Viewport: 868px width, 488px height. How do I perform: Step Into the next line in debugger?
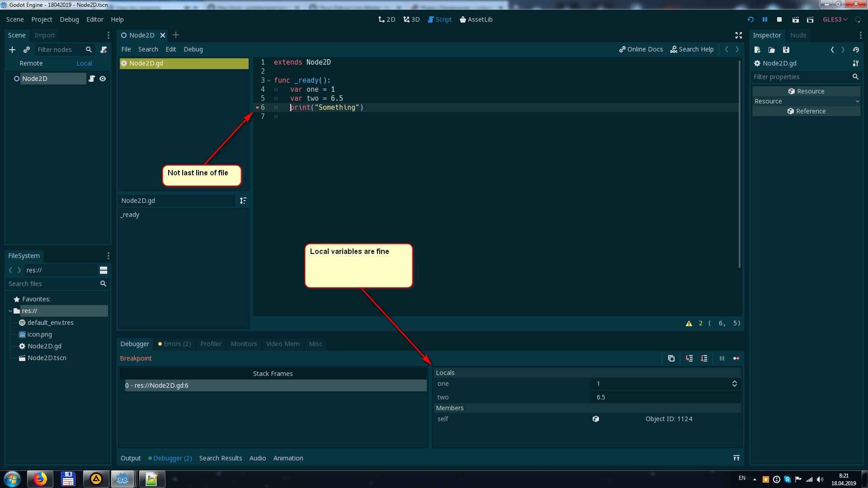[x=689, y=358]
